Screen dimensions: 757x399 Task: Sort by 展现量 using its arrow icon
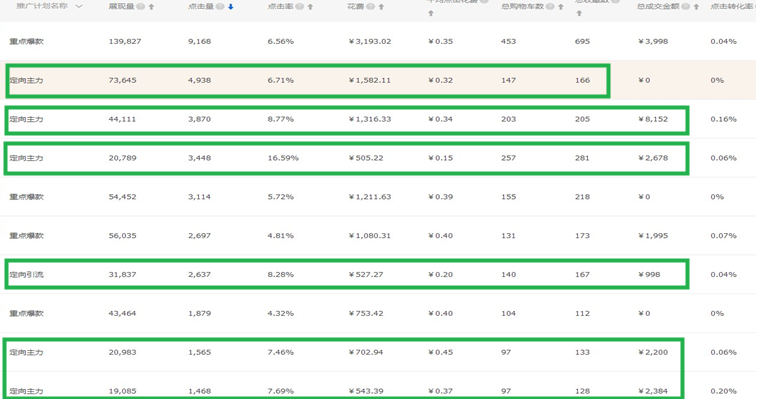point(152,7)
